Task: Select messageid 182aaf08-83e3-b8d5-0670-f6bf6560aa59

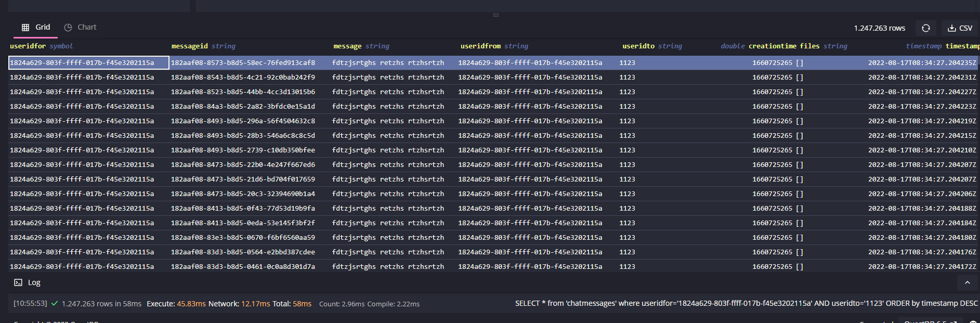Action: coord(243,237)
